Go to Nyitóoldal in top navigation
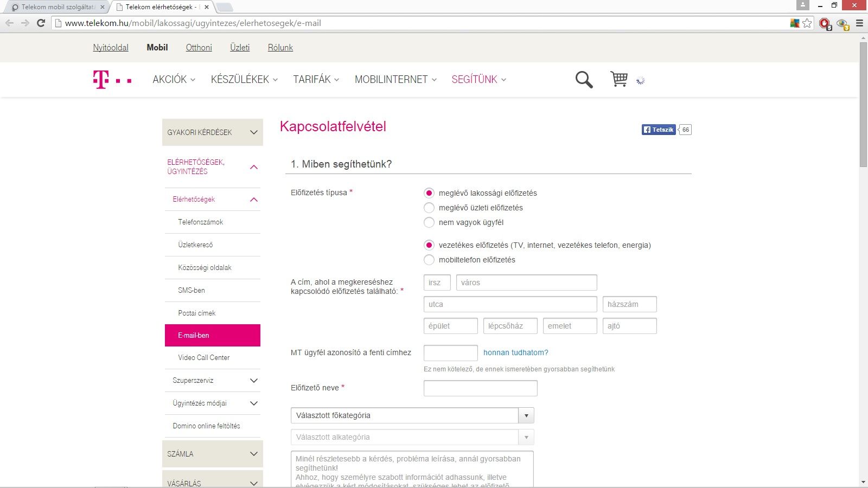868x488 pixels. (111, 48)
